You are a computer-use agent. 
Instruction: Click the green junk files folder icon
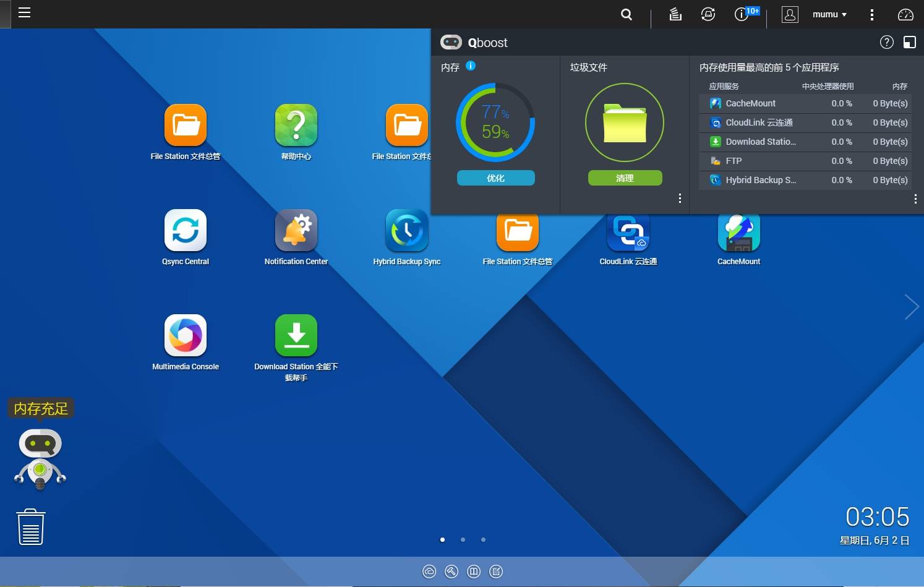pos(625,122)
